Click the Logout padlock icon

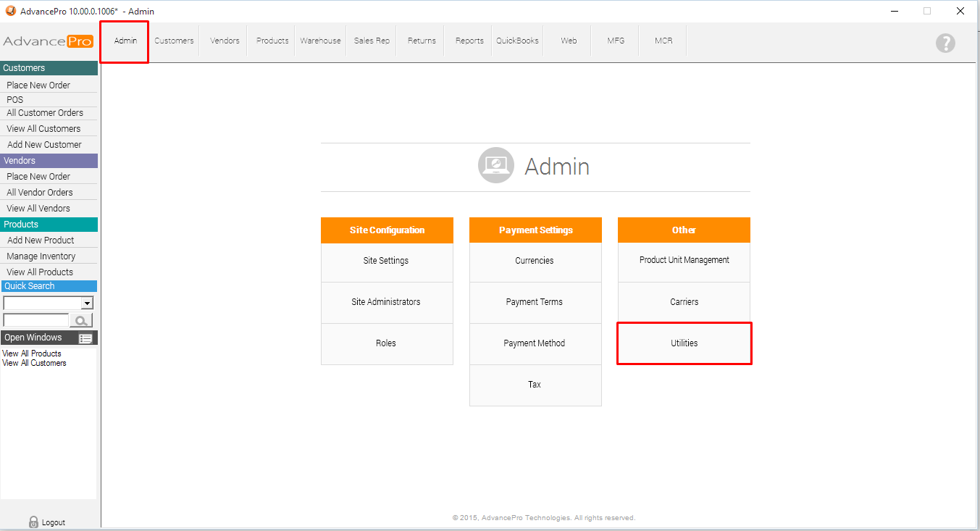pyautogui.click(x=33, y=522)
